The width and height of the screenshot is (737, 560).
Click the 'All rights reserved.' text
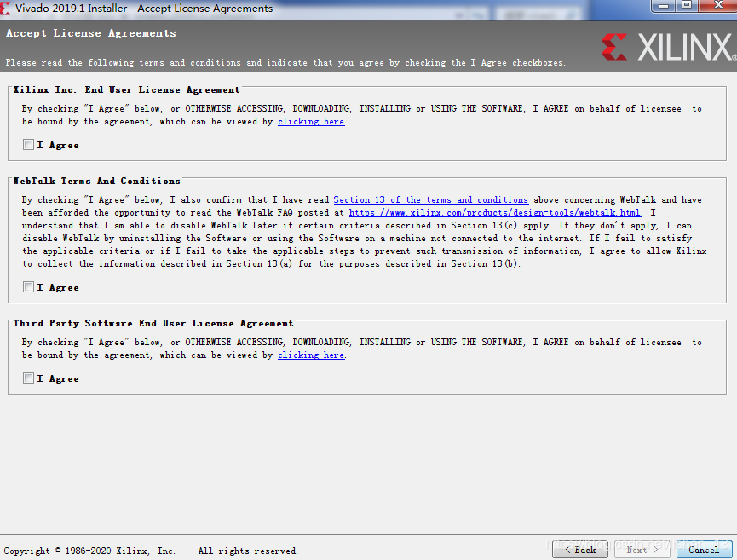[x=248, y=551]
